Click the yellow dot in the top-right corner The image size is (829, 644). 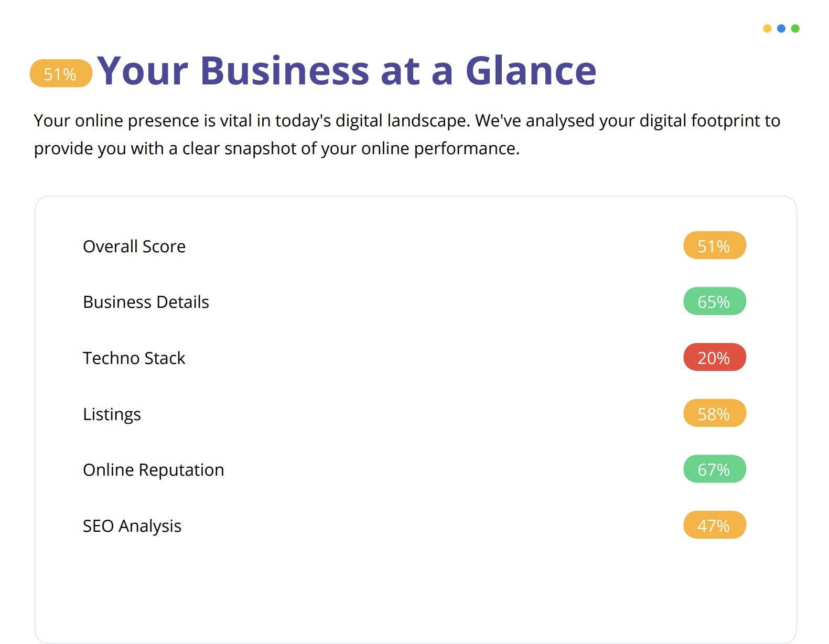[767, 29]
